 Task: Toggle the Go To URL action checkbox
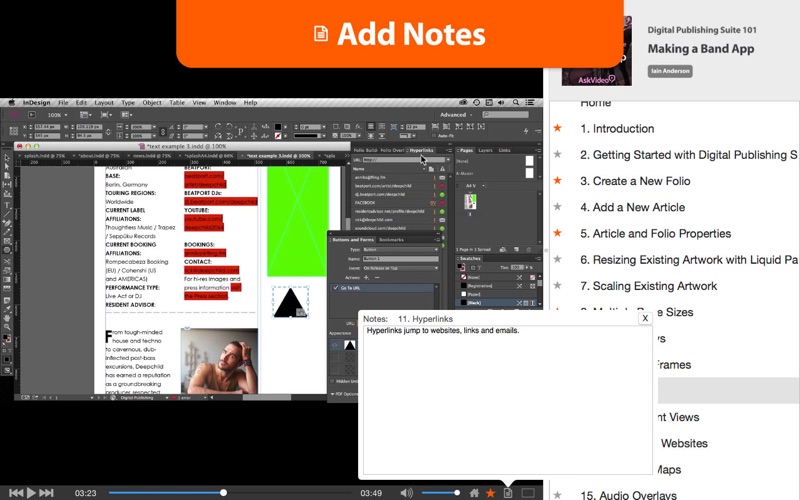(x=335, y=288)
